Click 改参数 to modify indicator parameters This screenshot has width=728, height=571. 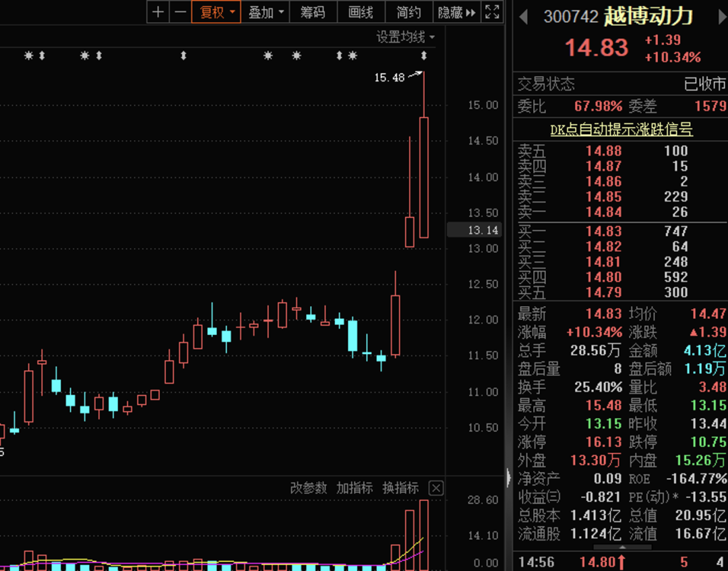(x=309, y=488)
